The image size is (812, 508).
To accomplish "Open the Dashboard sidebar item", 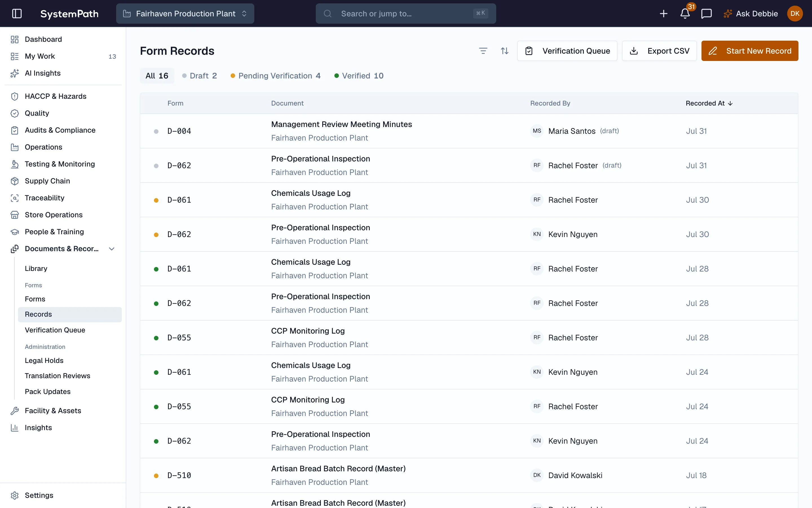I will click(63, 39).
